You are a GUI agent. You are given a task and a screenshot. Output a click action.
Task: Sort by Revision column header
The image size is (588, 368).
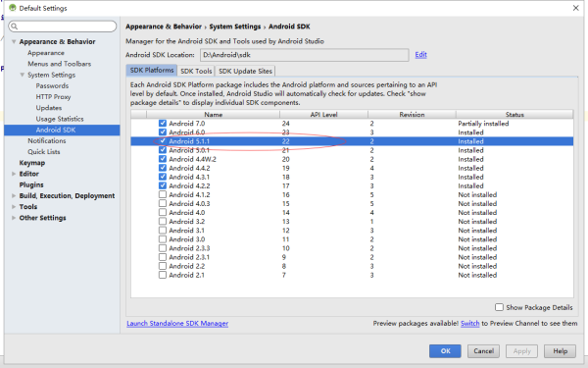(x=412, y=115)
